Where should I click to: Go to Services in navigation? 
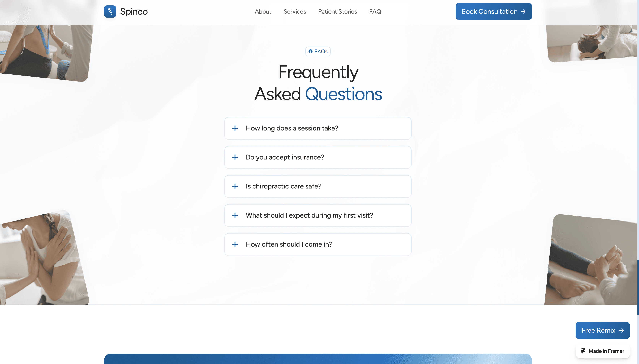(295, 11)
